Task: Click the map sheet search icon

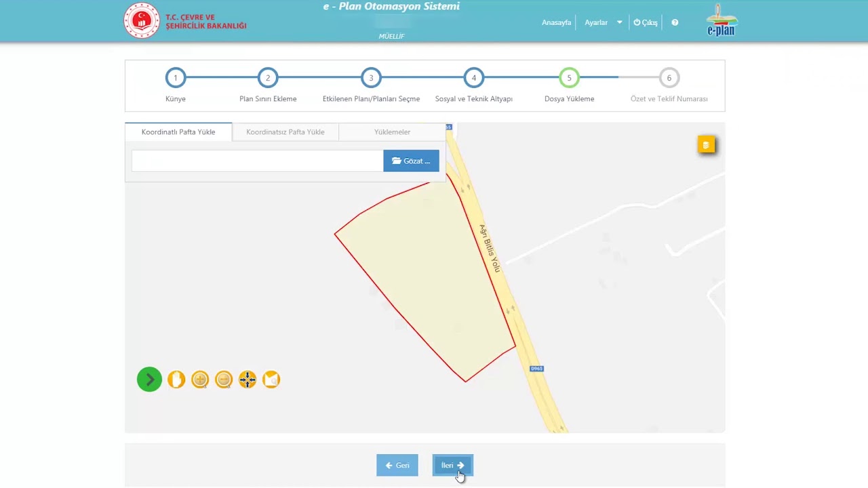Action: coord(271,380)
